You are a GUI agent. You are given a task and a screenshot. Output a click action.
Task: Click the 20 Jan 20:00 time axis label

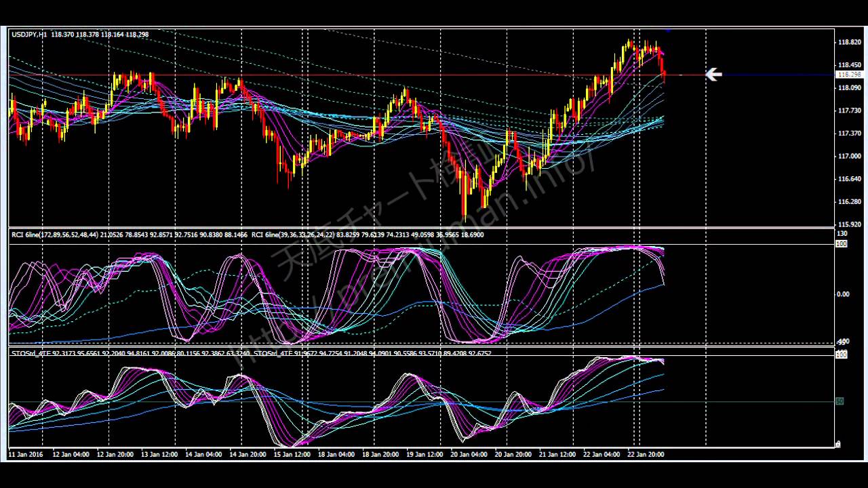coord(513,455)
